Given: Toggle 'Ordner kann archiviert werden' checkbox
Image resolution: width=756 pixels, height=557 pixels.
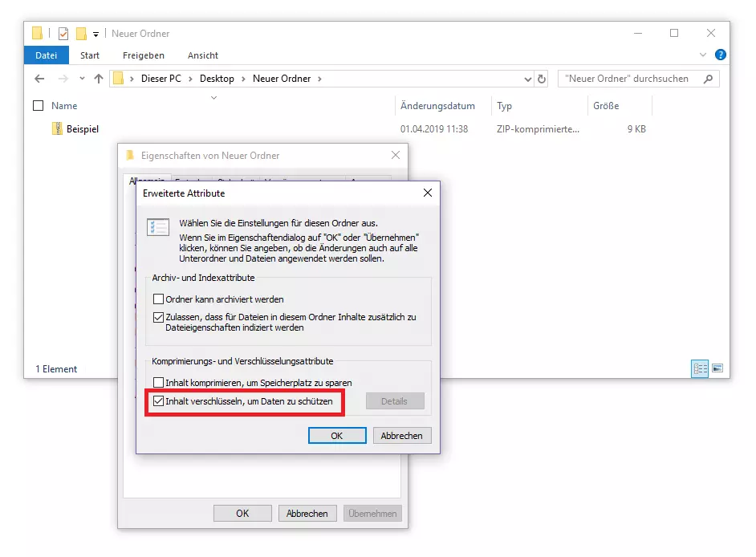Looking at the screenshot, I should coord(158,299).
